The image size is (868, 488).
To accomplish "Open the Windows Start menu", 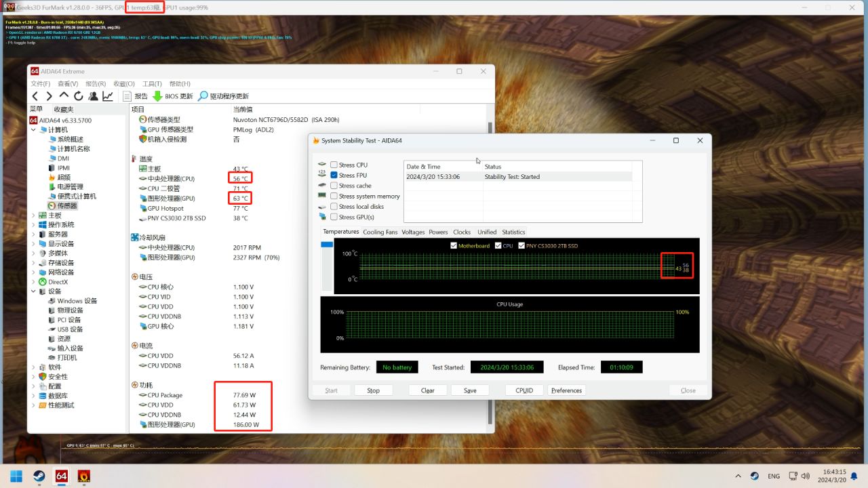I will click(x=16, y=476).
